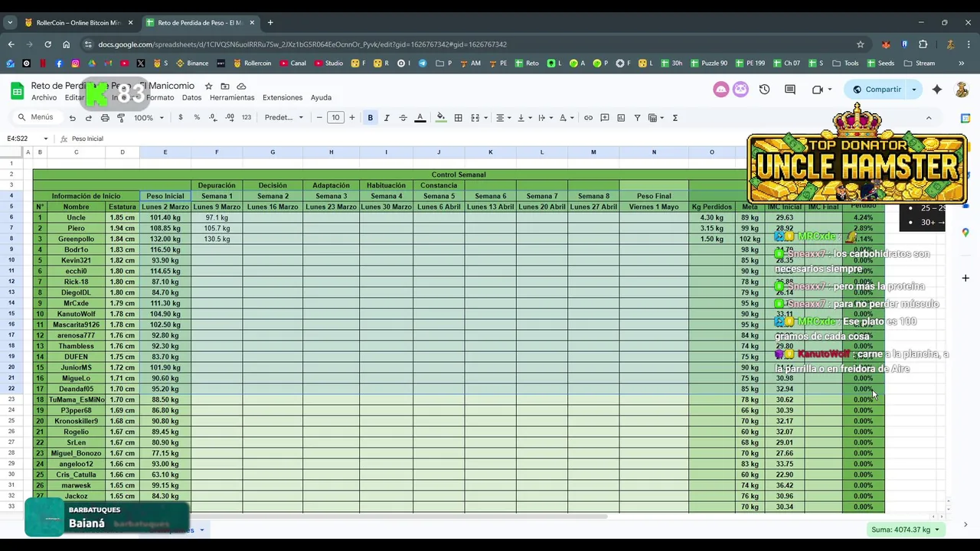This screenshot has height=551, width=980.
Task: Decrease font size minus button
Action: pyautogui.click(x=319, y=118)
